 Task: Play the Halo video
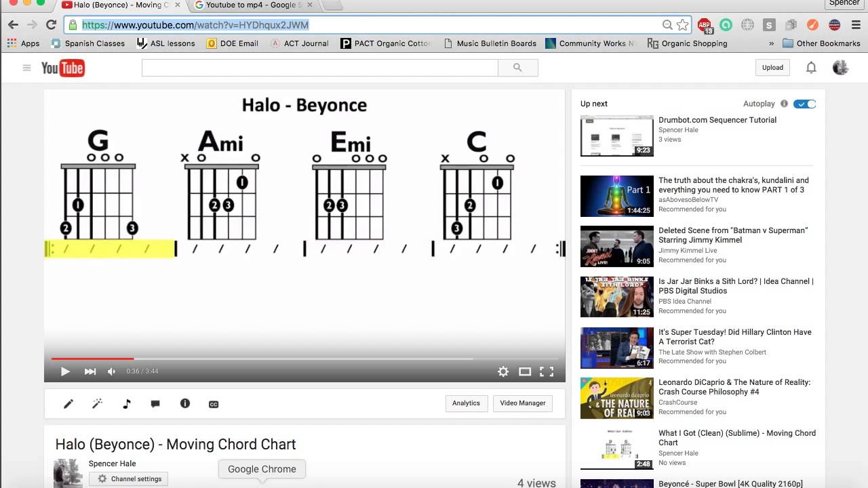pyautogui.click(x=65, y=371)
